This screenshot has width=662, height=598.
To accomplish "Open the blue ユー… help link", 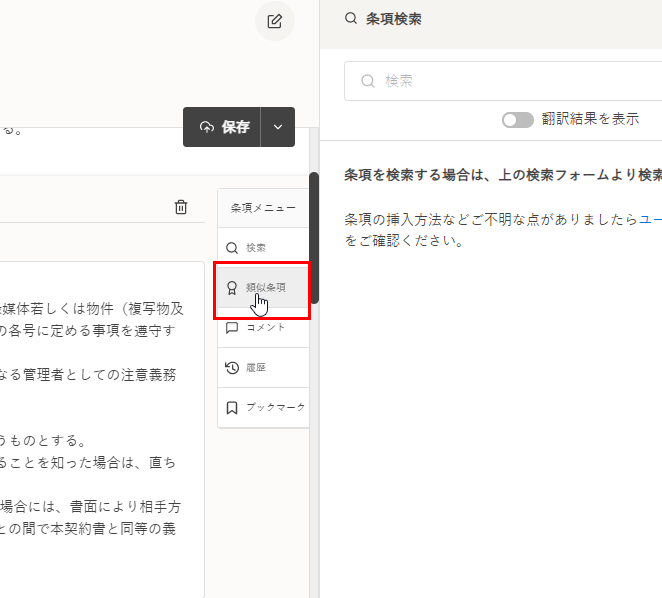I will (x=650, y=219).
